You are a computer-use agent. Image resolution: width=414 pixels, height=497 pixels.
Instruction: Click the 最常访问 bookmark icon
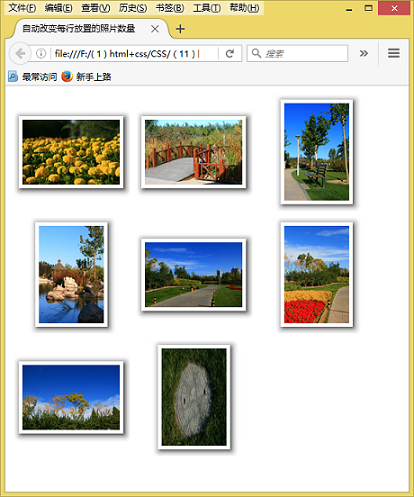13,77
